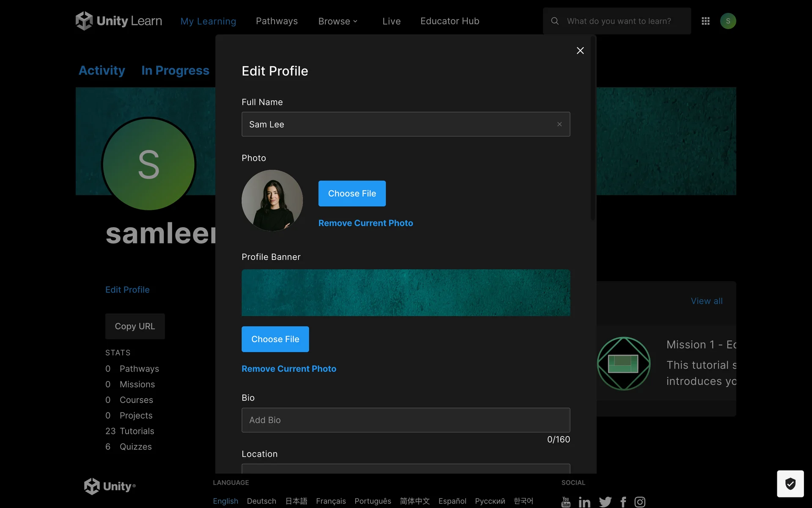Open the Pathways menu item

[x=277, y=21]
